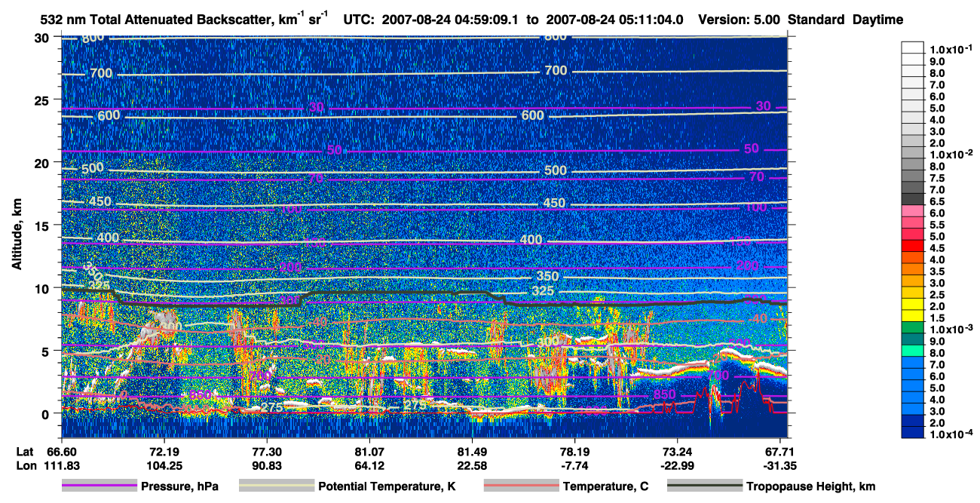Click latitude value '73.24'
980x503 pixels.
point(678,451)
